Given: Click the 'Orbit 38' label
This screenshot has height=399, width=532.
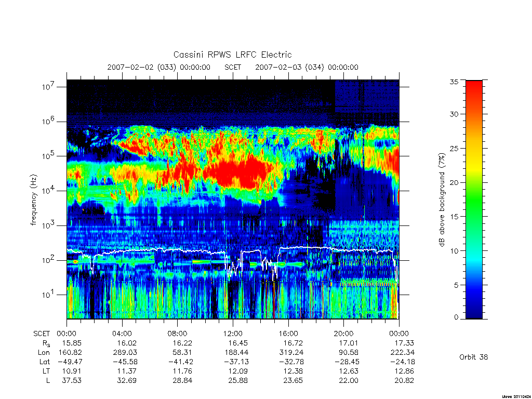Looking at the screenshot, I should pos(474,357).
